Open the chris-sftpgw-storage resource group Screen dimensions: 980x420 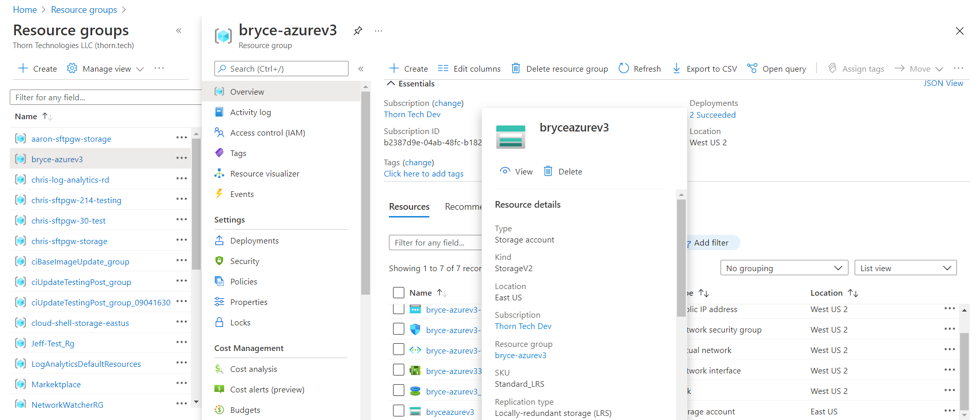[69, 241]
